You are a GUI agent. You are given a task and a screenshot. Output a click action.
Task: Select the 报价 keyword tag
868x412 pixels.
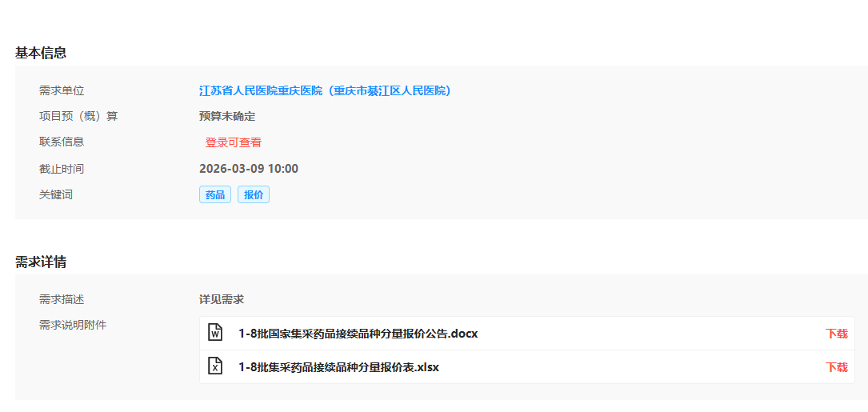253,194
